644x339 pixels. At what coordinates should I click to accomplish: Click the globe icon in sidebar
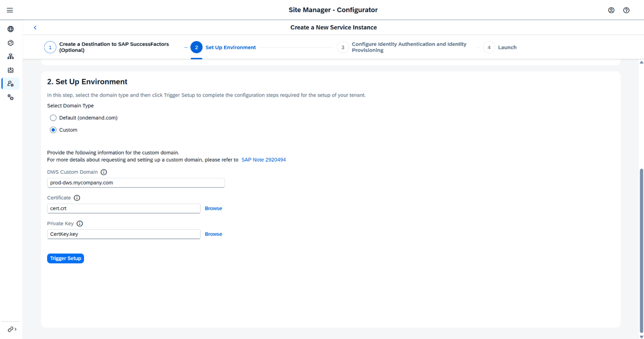(10, 29)
